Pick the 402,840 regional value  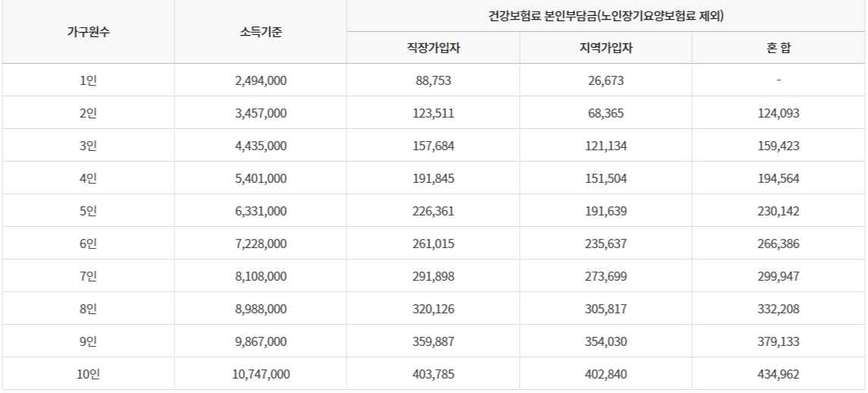[x=605, y=374]
